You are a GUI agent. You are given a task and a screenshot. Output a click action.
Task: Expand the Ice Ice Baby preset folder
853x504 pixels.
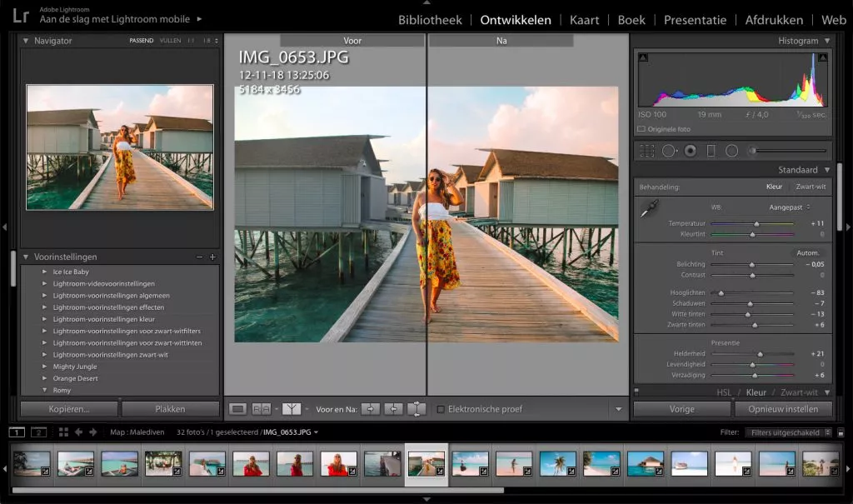[x=45, y=272]
